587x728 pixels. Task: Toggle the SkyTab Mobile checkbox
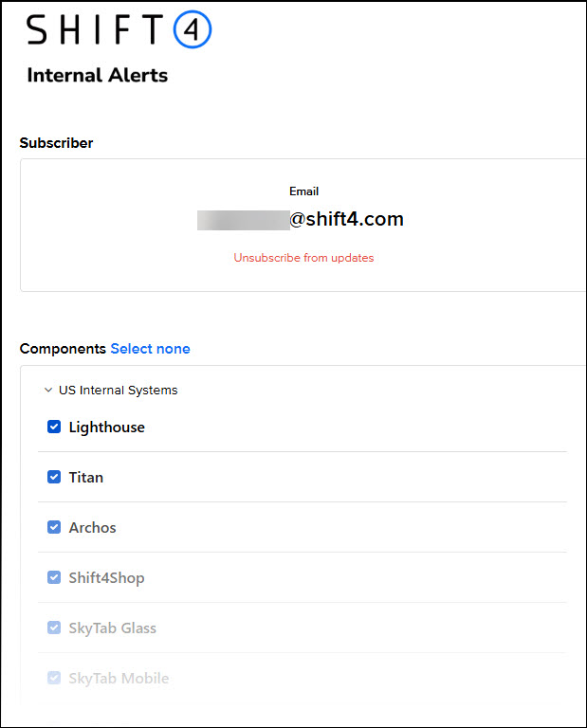(54, 679)
